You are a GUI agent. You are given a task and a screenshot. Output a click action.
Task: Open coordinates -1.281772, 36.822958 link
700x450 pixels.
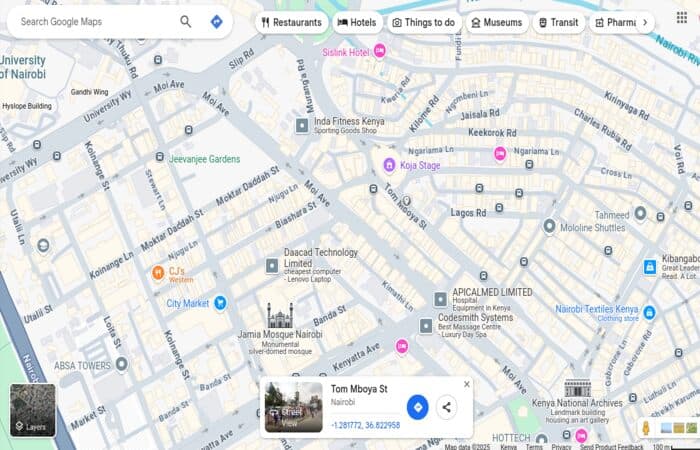point(366,425)
